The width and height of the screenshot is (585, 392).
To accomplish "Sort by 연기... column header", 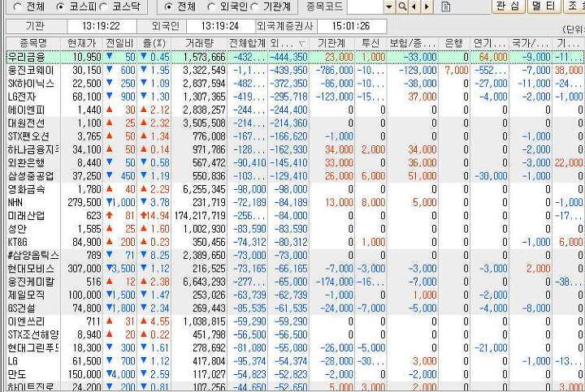I will pos(489,43).
